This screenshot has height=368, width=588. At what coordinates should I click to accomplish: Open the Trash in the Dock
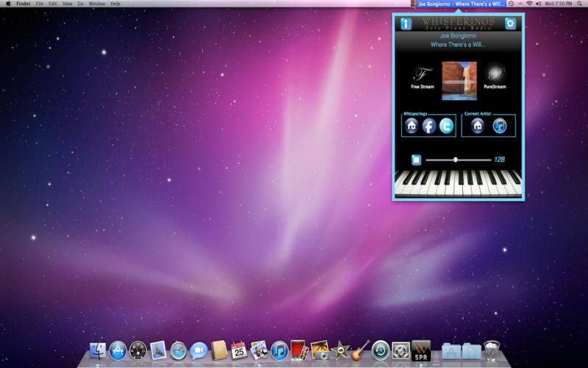point(492,351)
